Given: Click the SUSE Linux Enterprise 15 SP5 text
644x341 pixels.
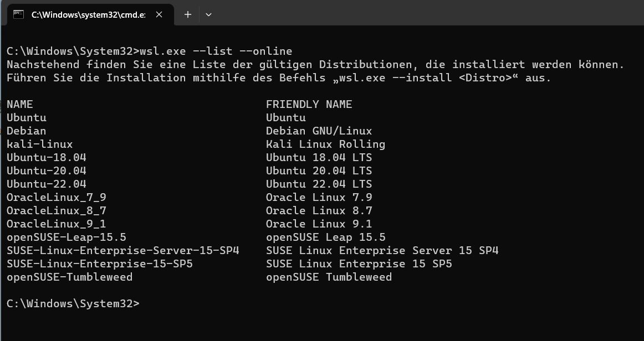Looking at the screenshot, I should (x=359, y=263).
